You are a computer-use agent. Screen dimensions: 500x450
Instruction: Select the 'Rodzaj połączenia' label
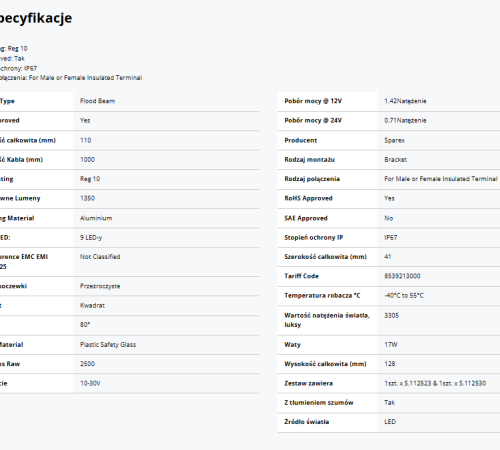tap(312, 179)
